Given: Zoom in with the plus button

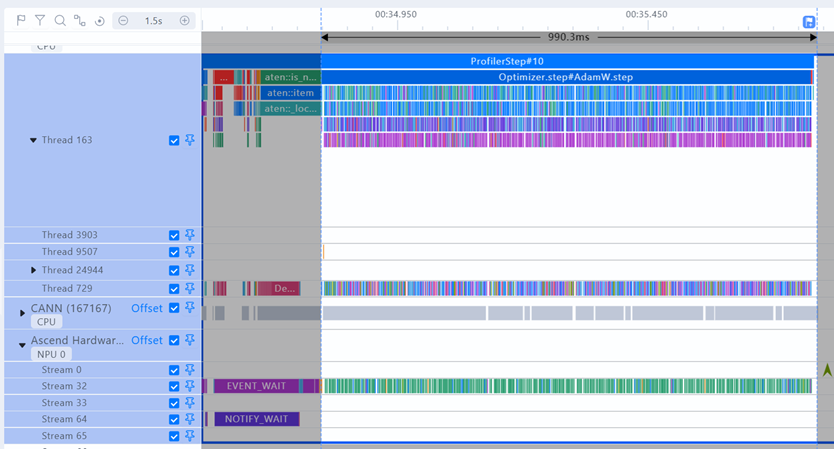Looking at the screenshot, I should pos(185,21).
